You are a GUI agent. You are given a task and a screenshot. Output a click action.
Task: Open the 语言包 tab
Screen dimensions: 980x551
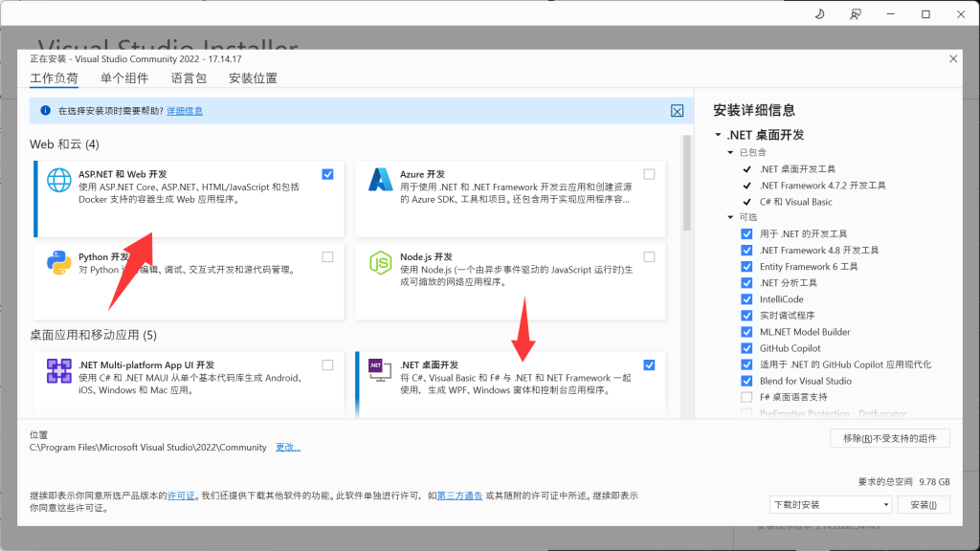(189, 78)
